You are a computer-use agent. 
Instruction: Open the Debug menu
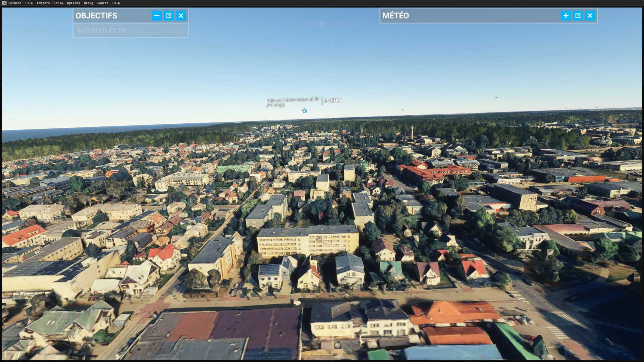click(x=89, y=3)
